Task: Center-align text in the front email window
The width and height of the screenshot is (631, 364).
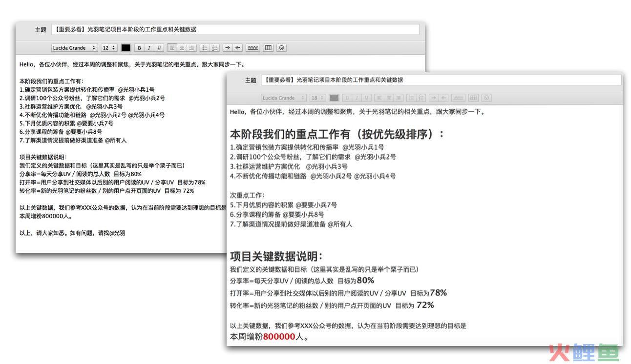Action: (389, 98)
